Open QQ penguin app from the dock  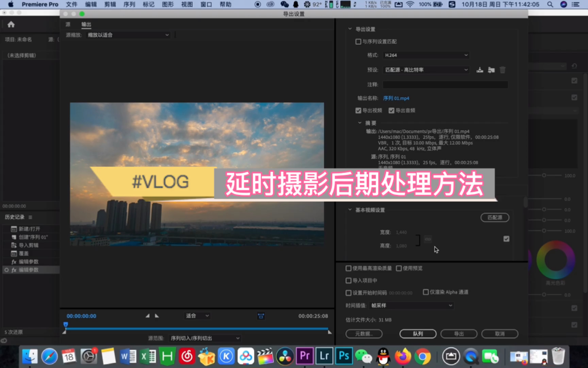pyautogui.click(x=383, y=356)
